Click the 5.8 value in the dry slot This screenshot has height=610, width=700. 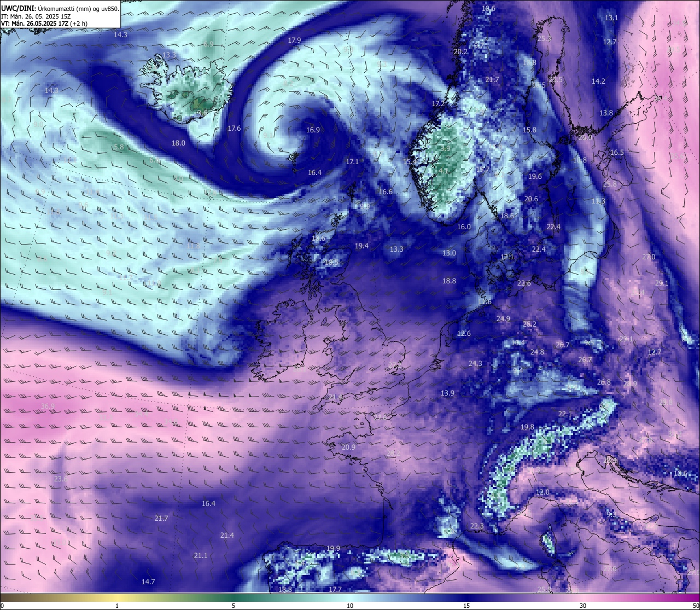119,148
